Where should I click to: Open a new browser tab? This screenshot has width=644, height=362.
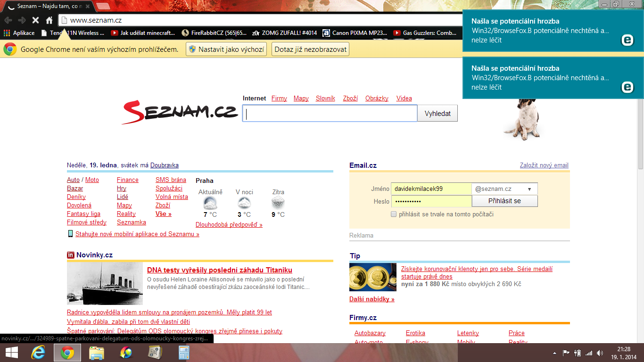pyautogui.click(x=103, y=6)
